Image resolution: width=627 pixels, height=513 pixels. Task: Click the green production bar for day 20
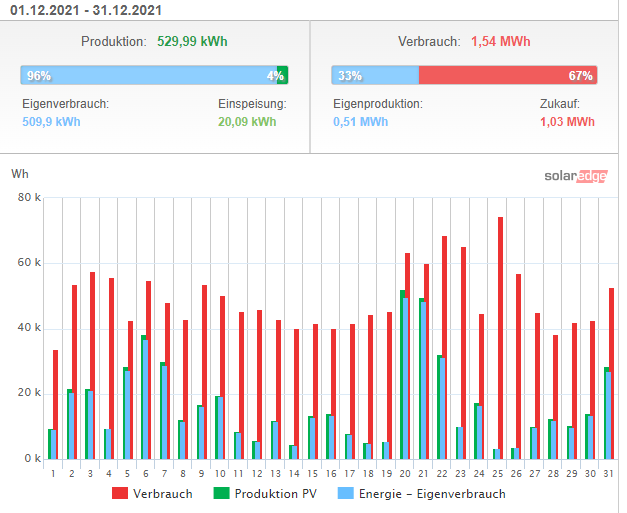[x=402, y=374]
